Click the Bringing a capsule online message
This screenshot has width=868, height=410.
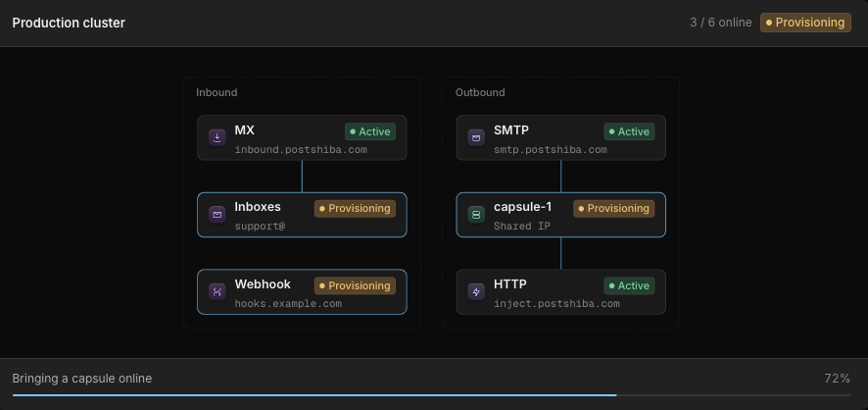[x=82, y=379]
